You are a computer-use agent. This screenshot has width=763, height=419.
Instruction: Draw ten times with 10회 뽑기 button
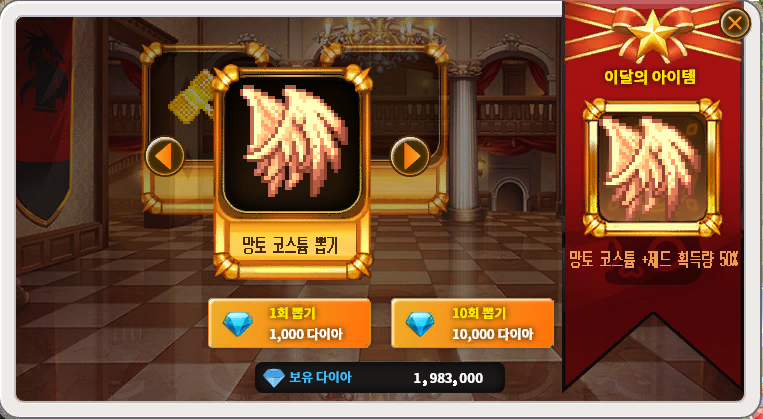(472, 324)
